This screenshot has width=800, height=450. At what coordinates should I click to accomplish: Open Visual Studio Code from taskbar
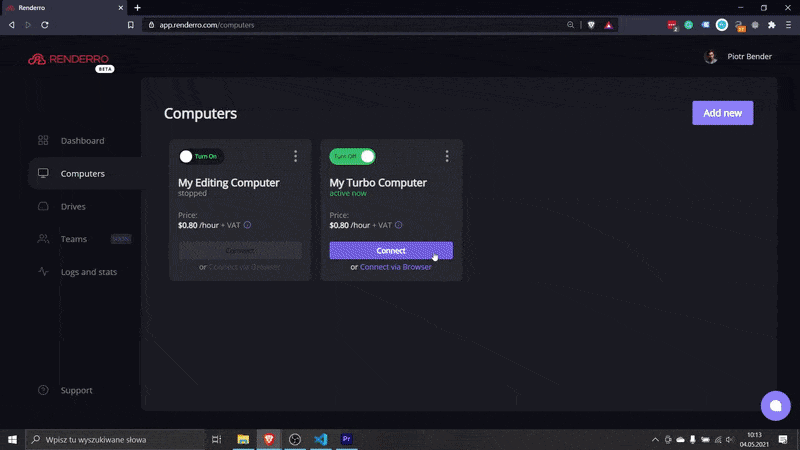(x=320, y=439)
